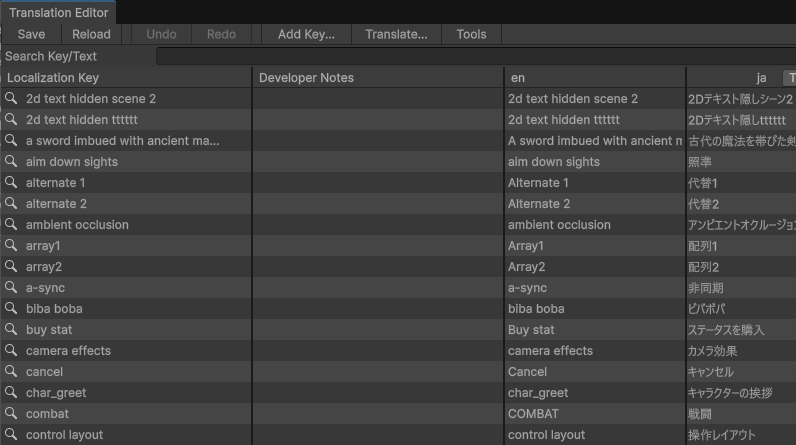
Task: Open the Add Key... dialog
Action: coord(306,34)
